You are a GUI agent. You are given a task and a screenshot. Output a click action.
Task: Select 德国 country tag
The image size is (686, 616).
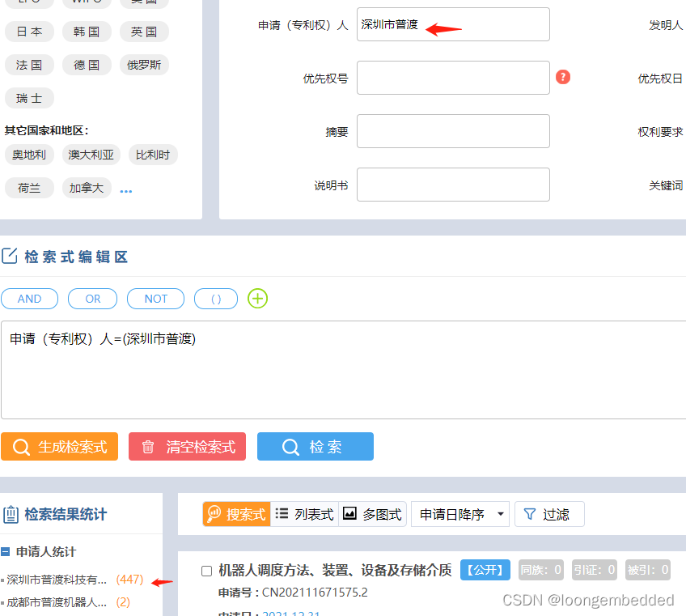[x=87, y=65]
